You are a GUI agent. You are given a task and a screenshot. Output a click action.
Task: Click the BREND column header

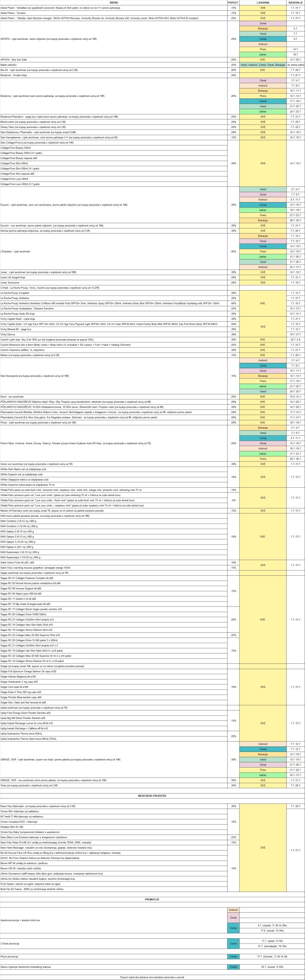(113, 2)
